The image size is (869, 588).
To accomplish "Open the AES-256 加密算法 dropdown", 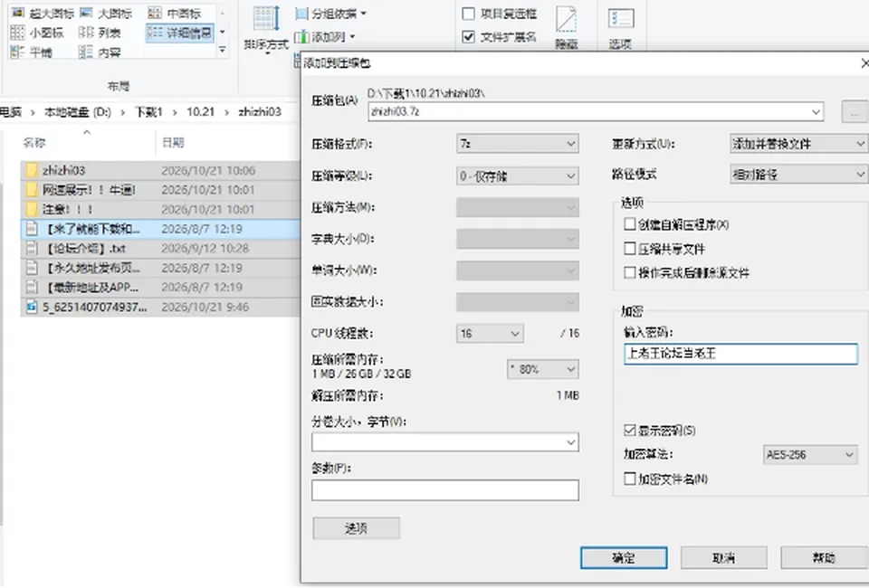I will tap(810, 454).
